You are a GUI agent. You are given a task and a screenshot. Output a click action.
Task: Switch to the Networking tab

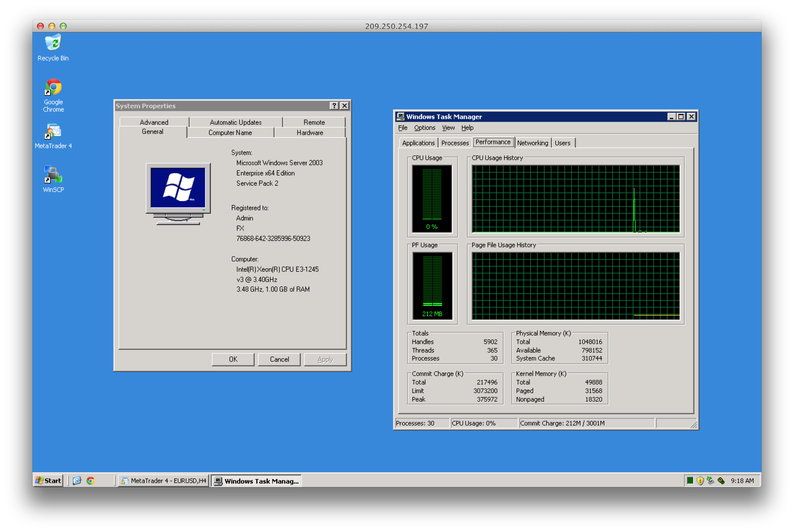pyautogui.click(x=532, y=143)
